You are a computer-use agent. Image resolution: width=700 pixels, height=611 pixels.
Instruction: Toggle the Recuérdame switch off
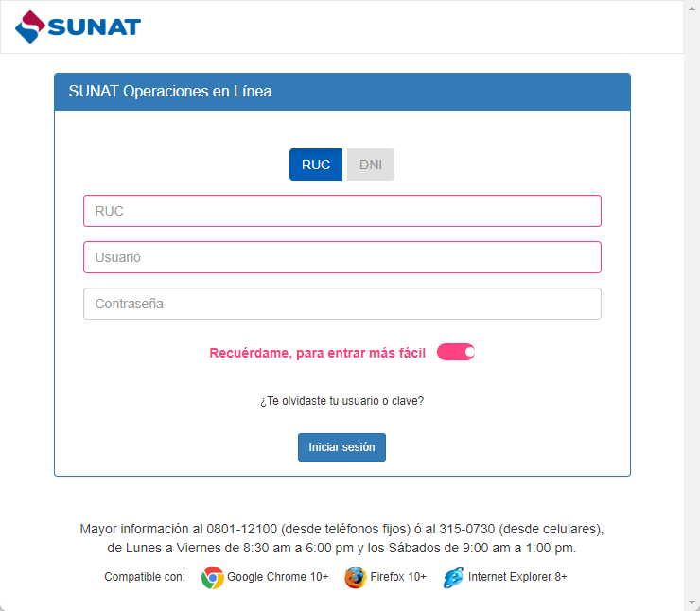(456, 352)
